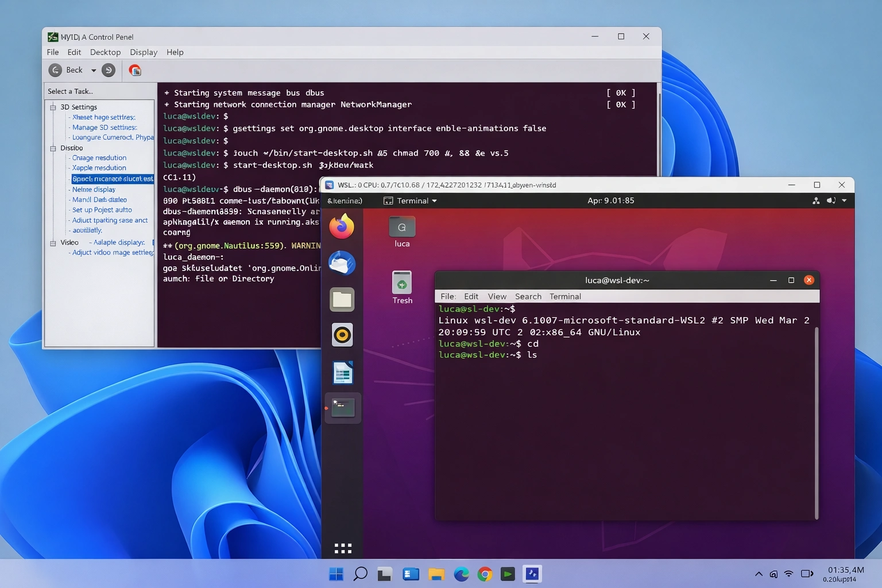Image resolution: width=882 pixels, height=588 pixels.
Task: Click the Show Applications grid in the dock
Action: point(342,547)
